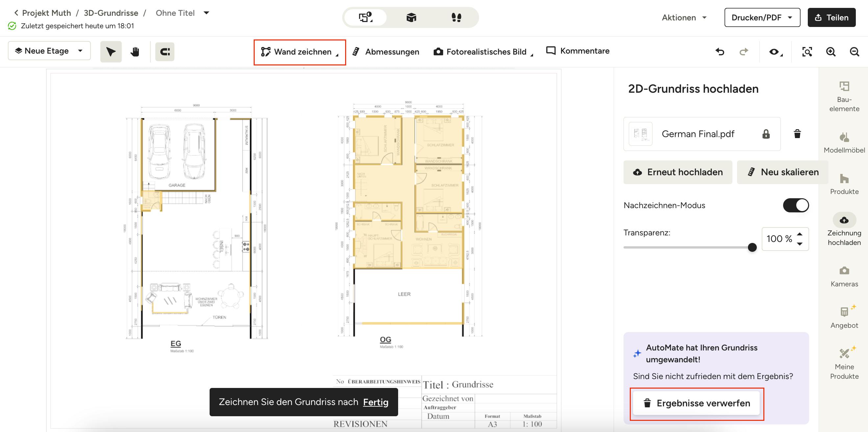Click the Transparenz slider handle
868x432 pixels.
click(752, 248)
